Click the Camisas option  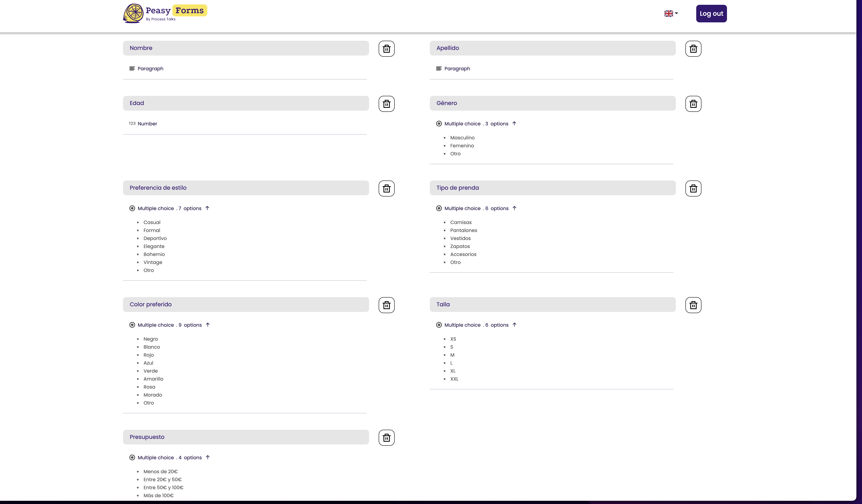point(461,222)
